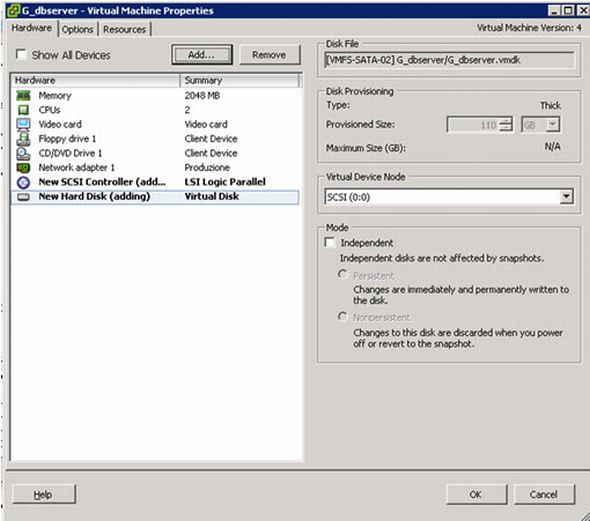Click the Disk File path field
Screen dimensions: 590x521
point(449,60)
